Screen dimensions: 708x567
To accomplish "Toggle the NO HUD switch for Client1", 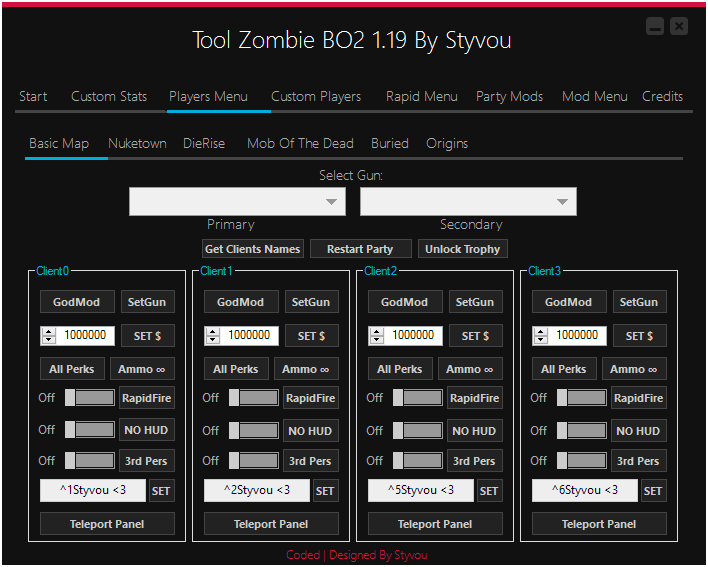I will pos(254,430).
